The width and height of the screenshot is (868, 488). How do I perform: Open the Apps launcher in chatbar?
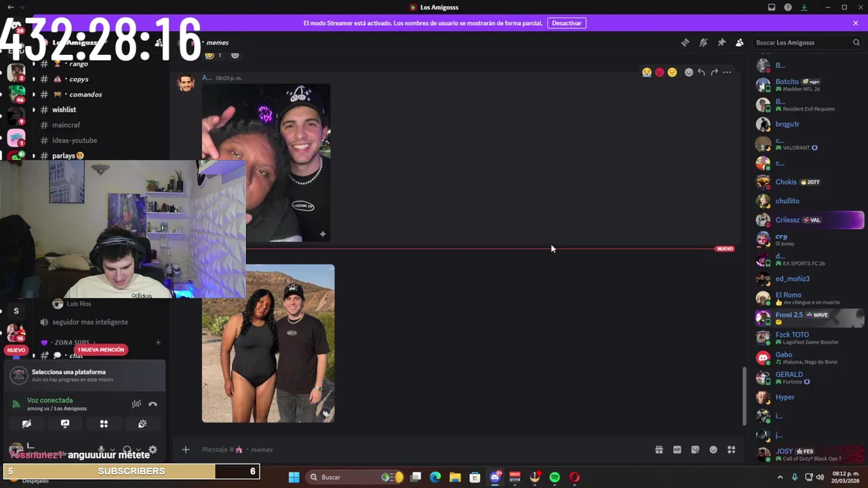[x=731, y=449]
